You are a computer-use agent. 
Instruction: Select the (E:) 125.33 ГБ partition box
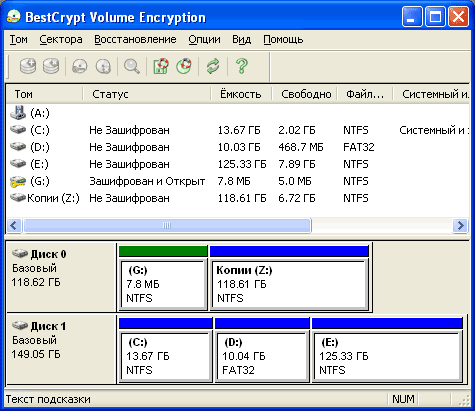[x=387, y=356]
